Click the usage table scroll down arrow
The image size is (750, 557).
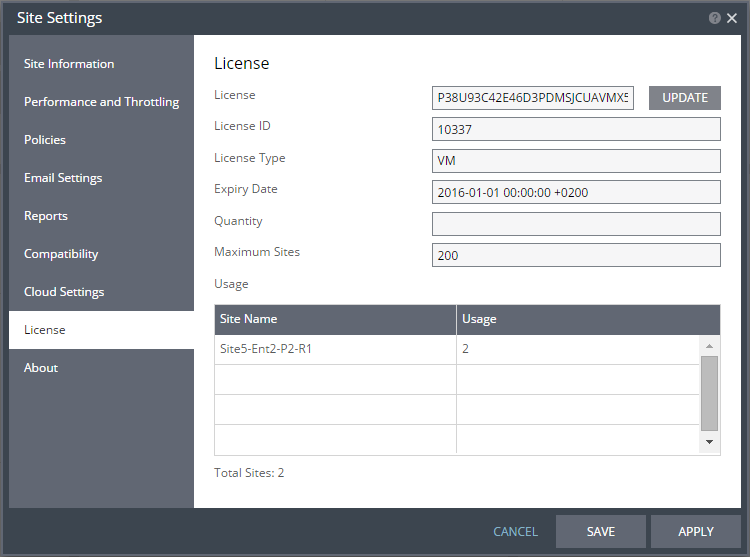click(709, 442)
